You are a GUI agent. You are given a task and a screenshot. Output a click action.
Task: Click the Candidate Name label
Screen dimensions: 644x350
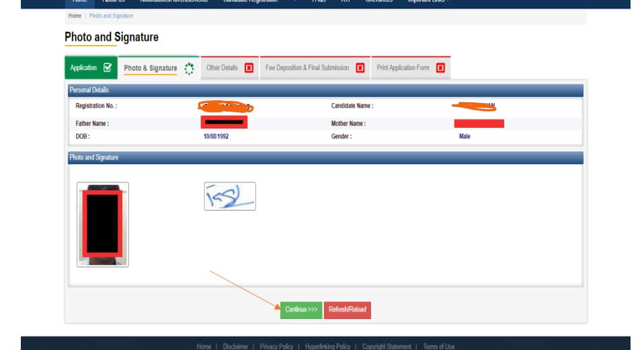[352, 106]
